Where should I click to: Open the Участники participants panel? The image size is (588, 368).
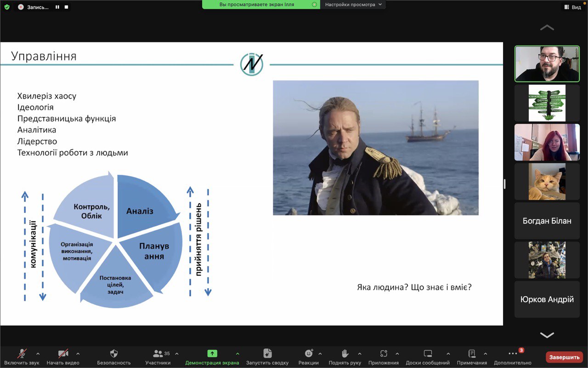coord(158,354)
